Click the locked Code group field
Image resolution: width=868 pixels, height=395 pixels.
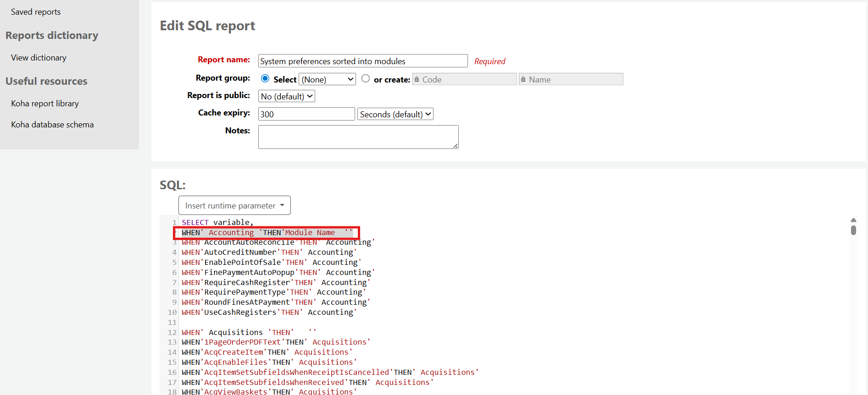[464, 79]
